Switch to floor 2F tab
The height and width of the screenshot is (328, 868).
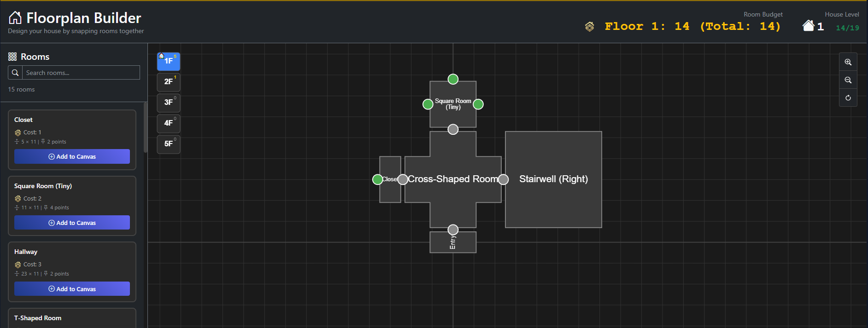pyautogui.click(x=169, y=82)
